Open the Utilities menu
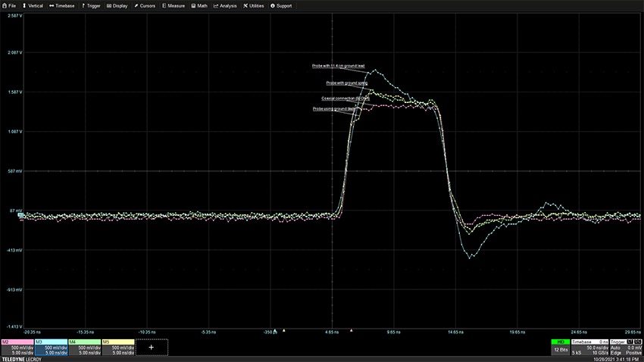Image resolution: width=644 pixels, height=362 pixels. (254, 5)
